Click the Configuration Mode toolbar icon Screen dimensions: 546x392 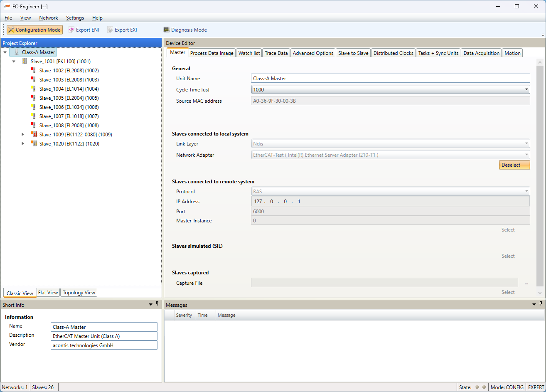11,30
